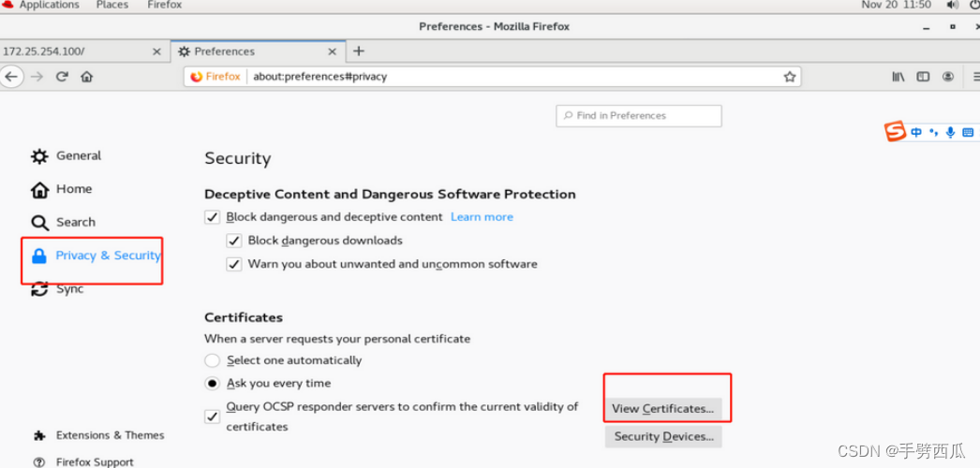Screen dimensions: 980x468
Task: Open the Home preferences category
Action: [61, 189]
